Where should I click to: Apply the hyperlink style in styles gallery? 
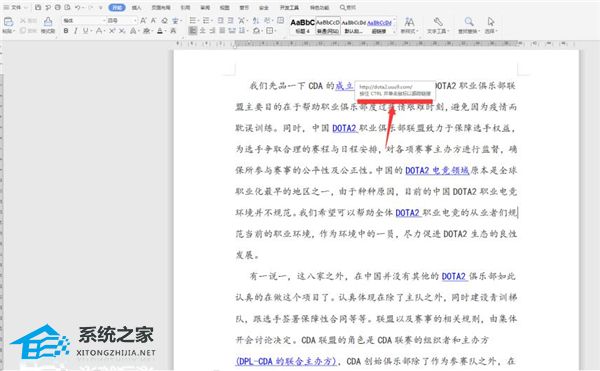point(379,26)
